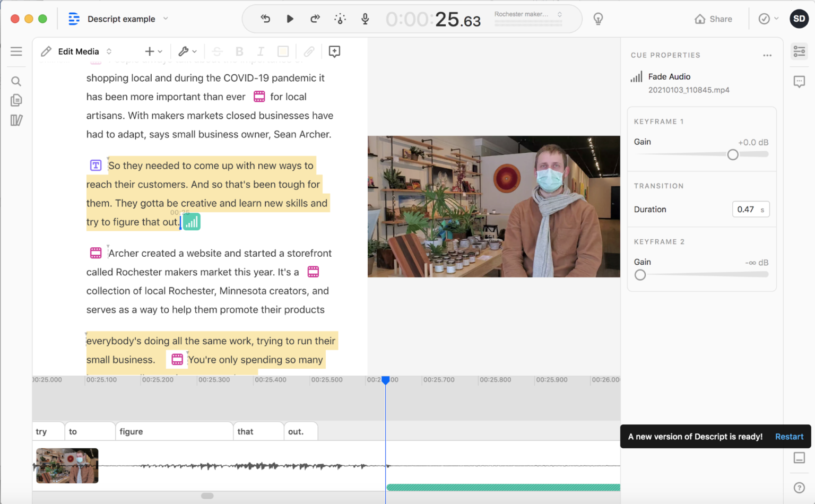This screenshot has width=815, height=504.
Task: Open the wrench tools dropdown
Action: pyautogui.click(x=187, y=51)
